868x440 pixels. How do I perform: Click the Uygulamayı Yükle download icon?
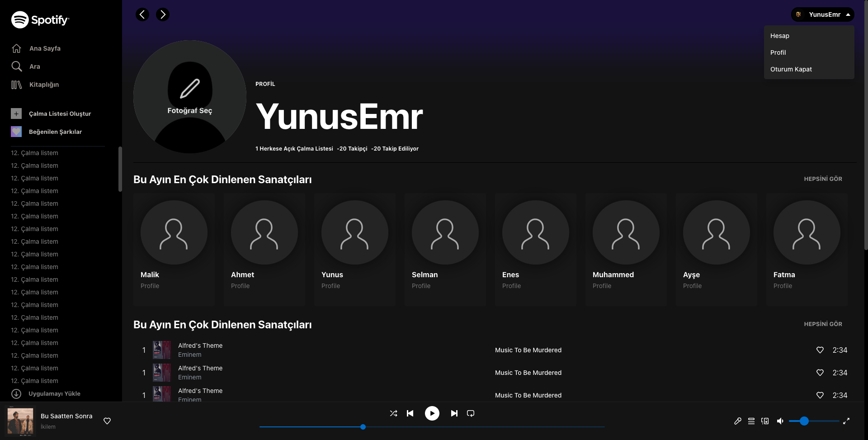(16, 394)
